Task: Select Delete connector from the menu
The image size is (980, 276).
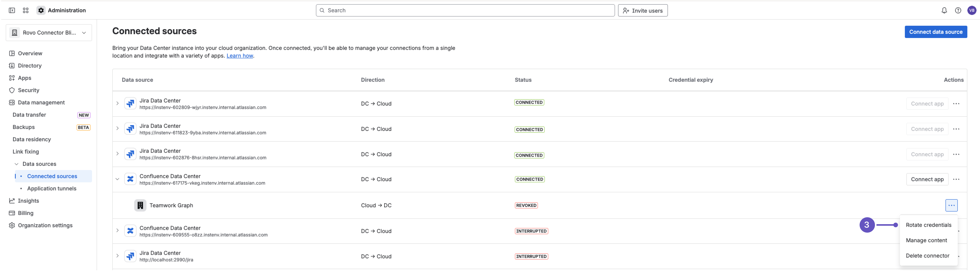Action: (927, 255)
